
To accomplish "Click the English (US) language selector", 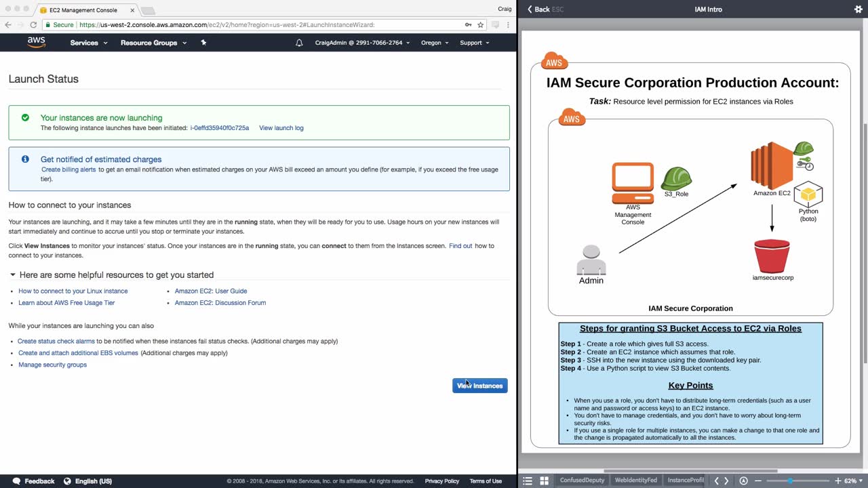I will (x=94, y=481).
